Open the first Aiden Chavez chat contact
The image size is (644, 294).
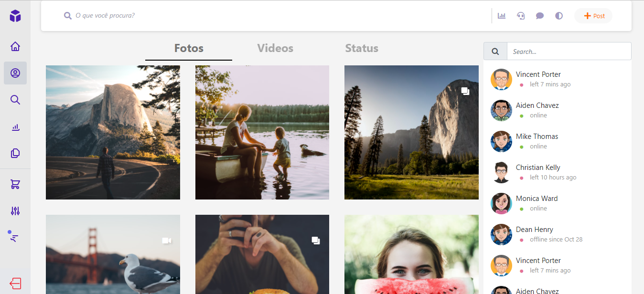pos(558,110)
